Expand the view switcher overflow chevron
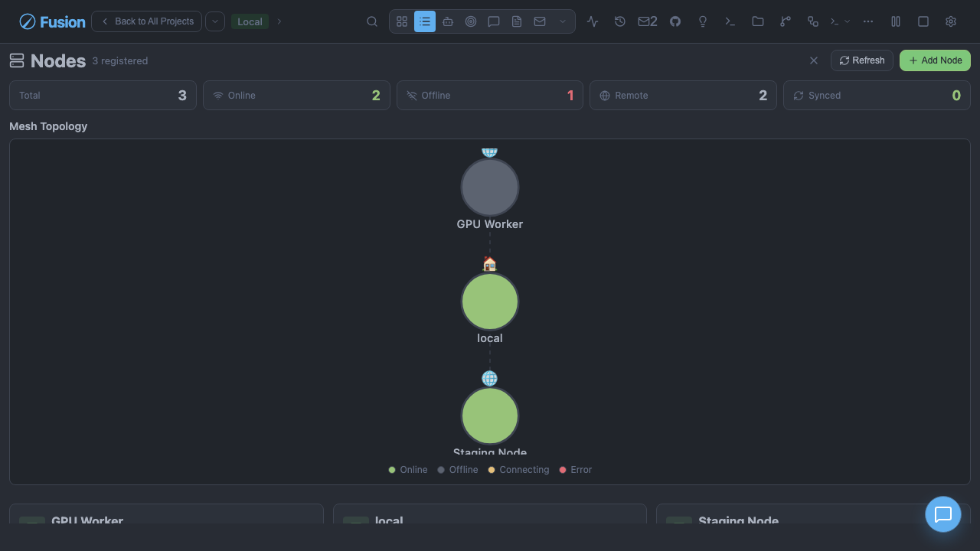980x551 pixels. click(x=563, y=21)
